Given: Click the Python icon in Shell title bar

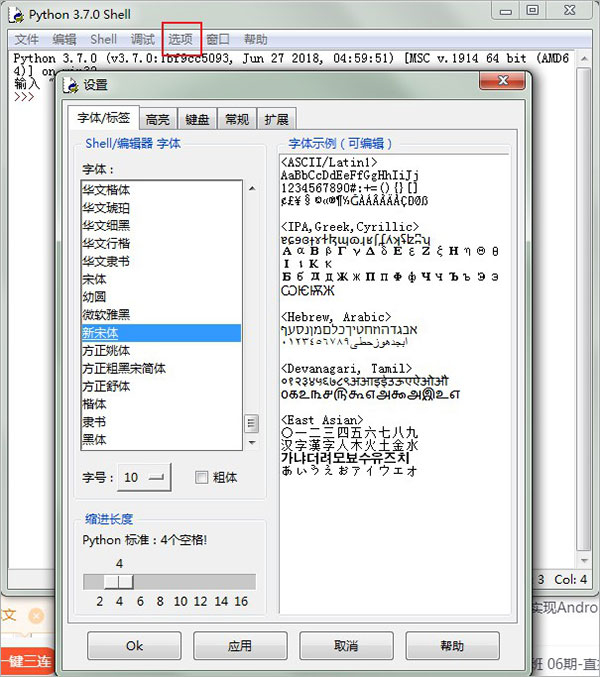Looking at the screenshot, I should pos(16,14).
